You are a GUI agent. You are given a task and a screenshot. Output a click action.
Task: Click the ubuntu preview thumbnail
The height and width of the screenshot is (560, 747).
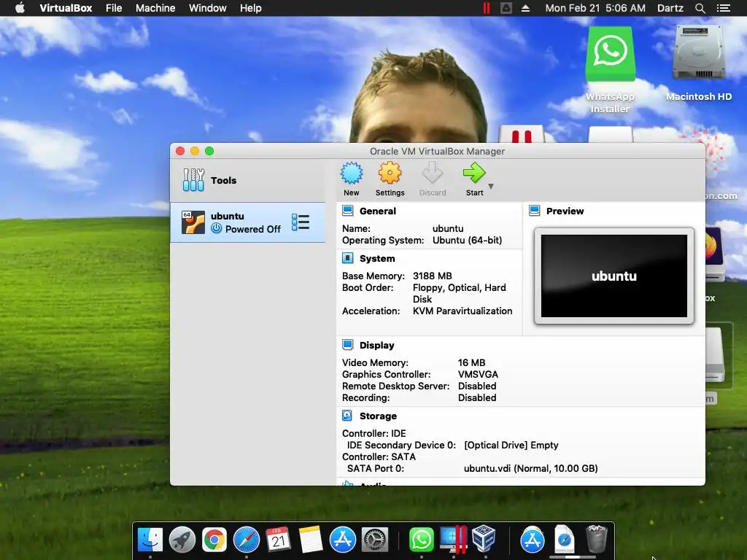point(614,276)
